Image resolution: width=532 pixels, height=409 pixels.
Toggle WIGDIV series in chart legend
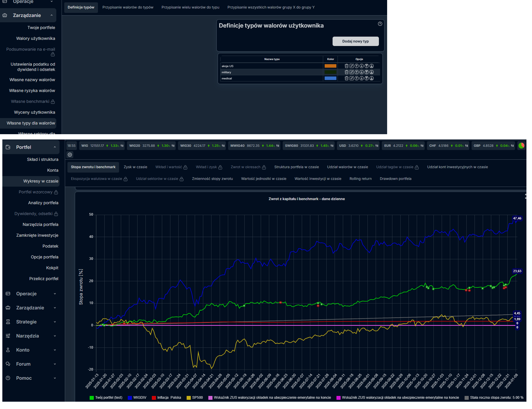coord(137,398)
